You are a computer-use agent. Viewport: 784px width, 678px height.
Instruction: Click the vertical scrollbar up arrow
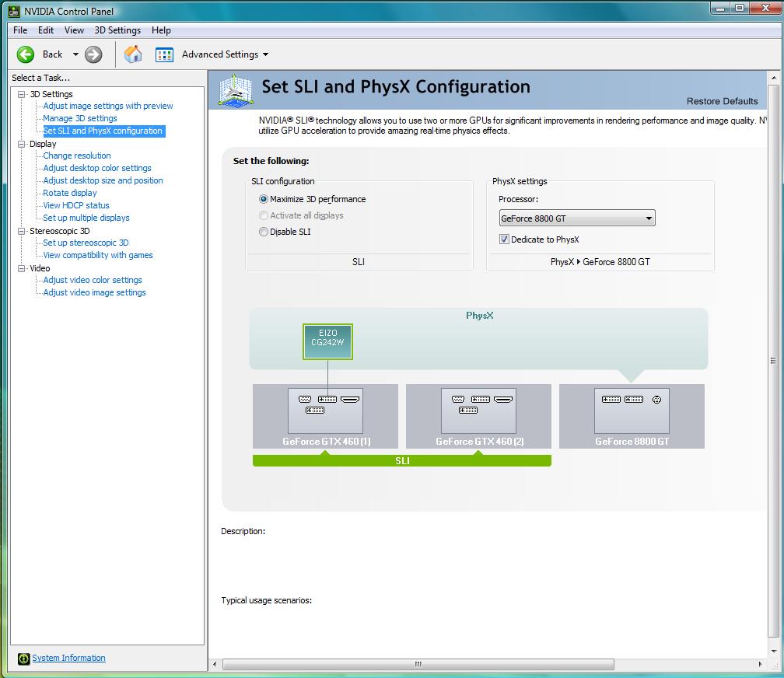[773, 78]
